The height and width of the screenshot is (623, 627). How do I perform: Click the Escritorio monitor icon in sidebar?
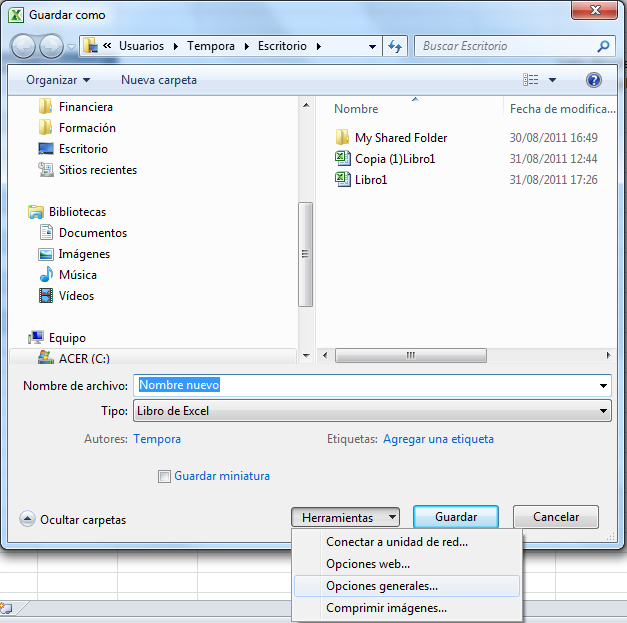point(46,149)
